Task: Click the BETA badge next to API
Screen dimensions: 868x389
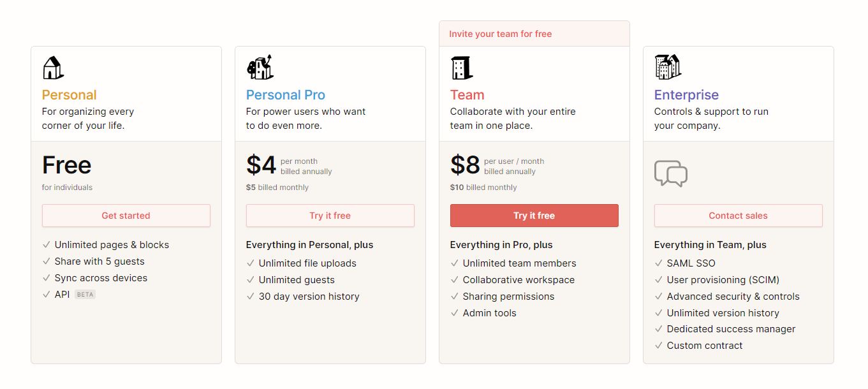Action: pyautogui.click(x=85, y=295)
